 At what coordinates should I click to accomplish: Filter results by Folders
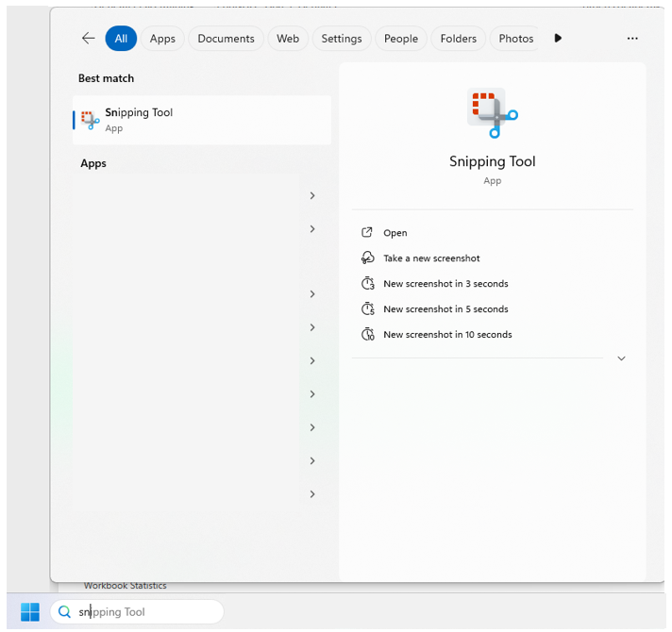coord(458,39)
